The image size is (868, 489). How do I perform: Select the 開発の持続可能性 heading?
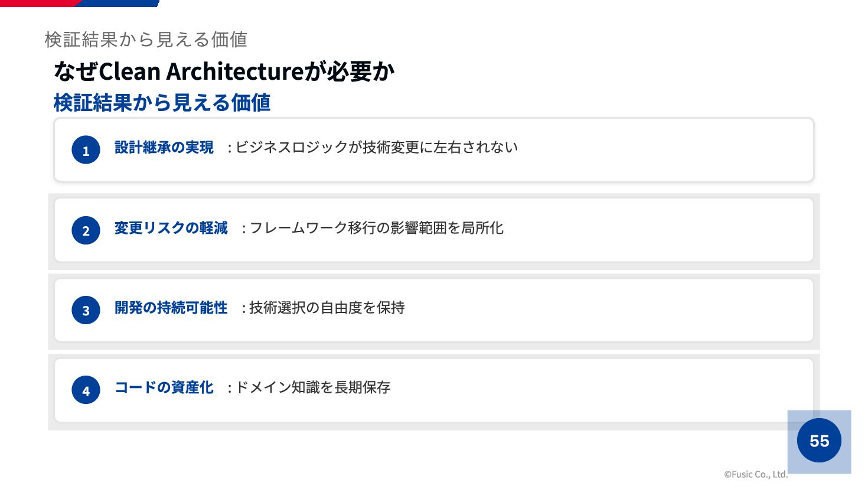click(x=171, y=307)
